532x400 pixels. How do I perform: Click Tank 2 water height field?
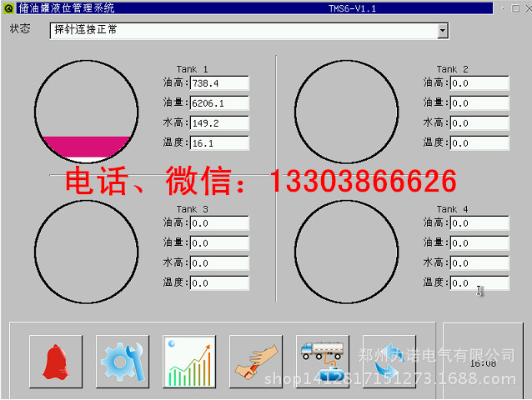click(479, 123)
